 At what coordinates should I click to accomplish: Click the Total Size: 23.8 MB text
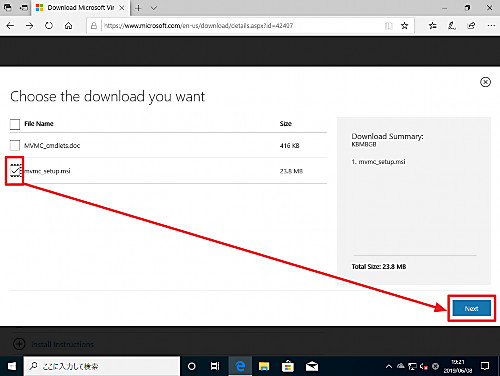pyautogui.click(x=379, y=266)
